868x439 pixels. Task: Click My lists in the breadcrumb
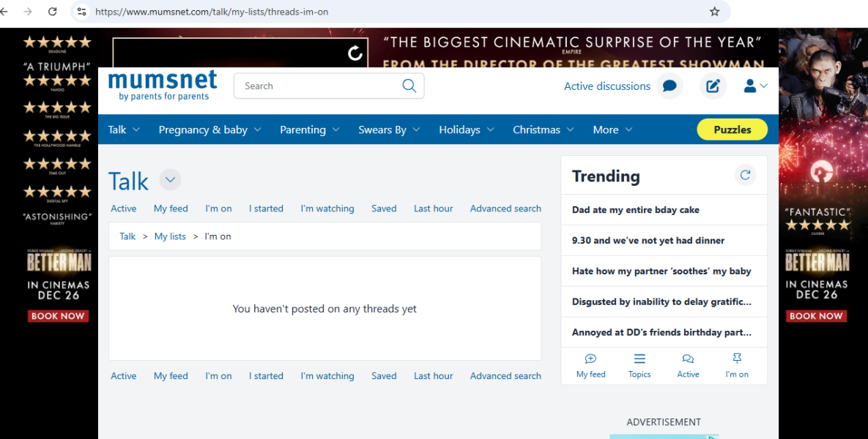click(170, 236)
